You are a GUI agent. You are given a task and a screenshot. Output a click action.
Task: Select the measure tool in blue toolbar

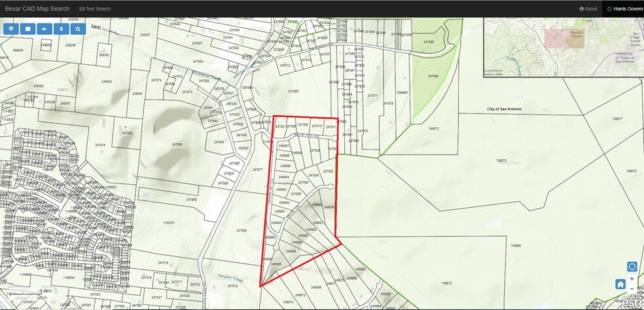coord(45,29)
